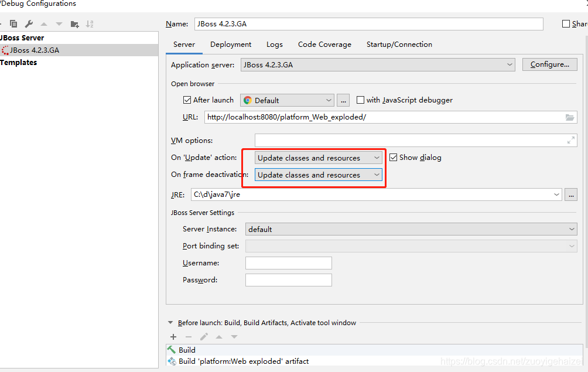Open edit defaults wrench icon
Image resolution: width=588 pixels, height=372 pixels.
pyautogui.click(x=29, y=24)
